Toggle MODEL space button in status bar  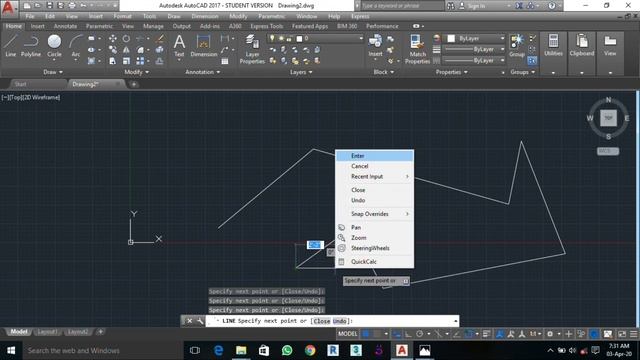[347, 334]
